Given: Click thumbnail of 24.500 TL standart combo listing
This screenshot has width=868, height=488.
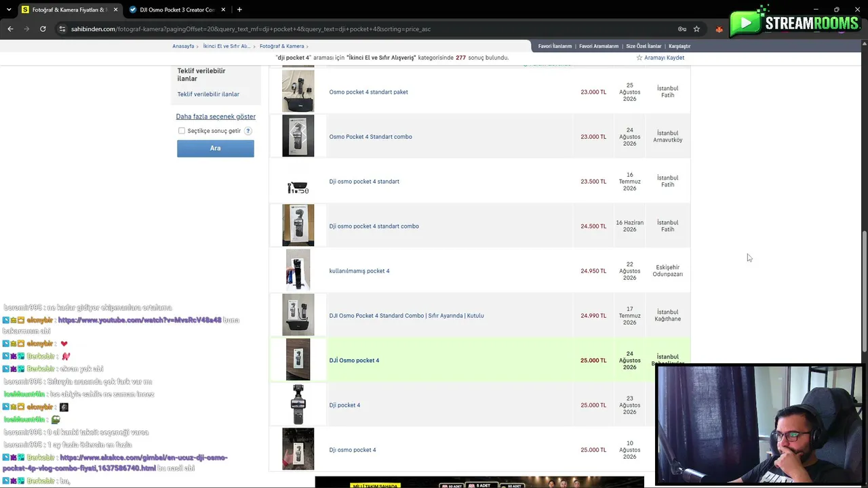Looking at the screenshot, I should 298,226.
